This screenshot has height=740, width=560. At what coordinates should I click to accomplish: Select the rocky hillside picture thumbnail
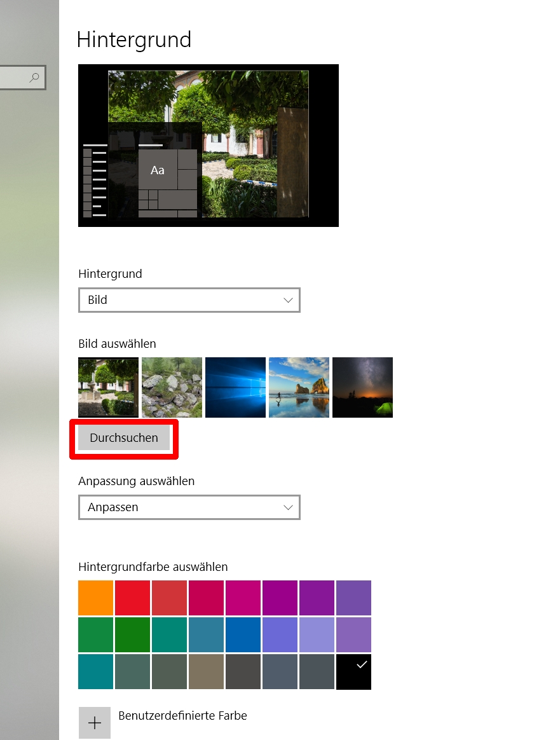click(172, 387)
